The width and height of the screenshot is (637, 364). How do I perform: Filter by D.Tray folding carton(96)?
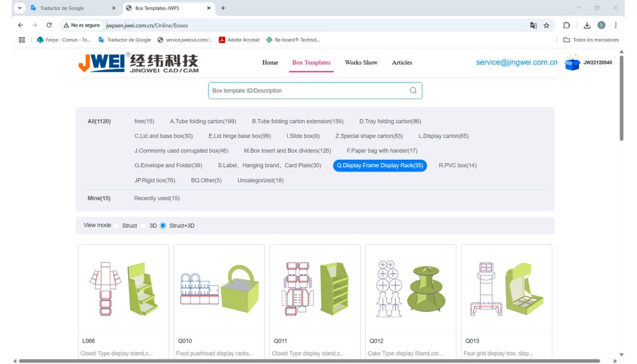click(x=390, y=121)
